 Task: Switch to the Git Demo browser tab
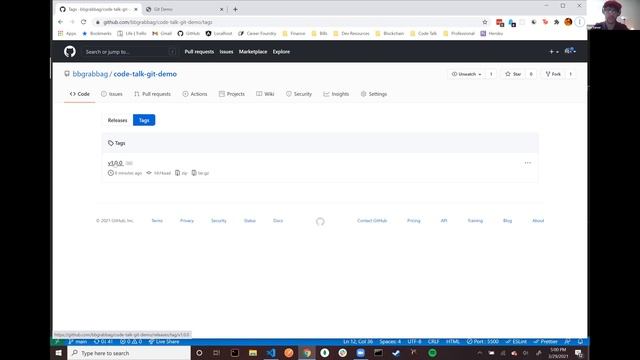184,9
